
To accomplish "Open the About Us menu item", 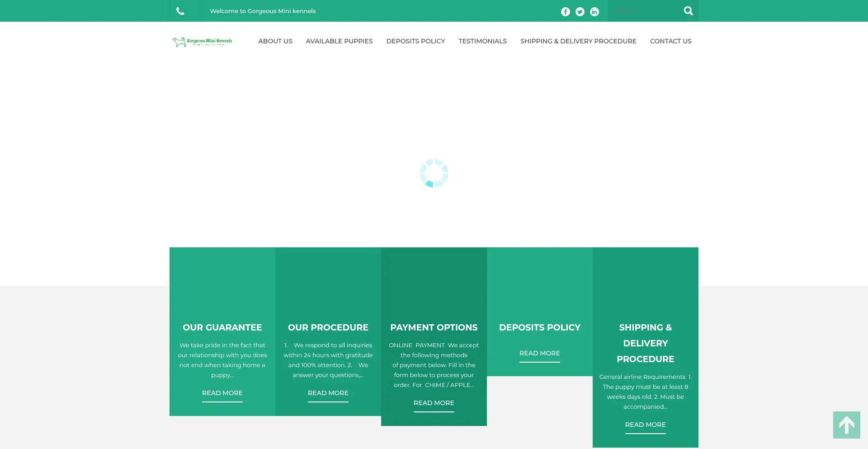I will click(275, 41).
